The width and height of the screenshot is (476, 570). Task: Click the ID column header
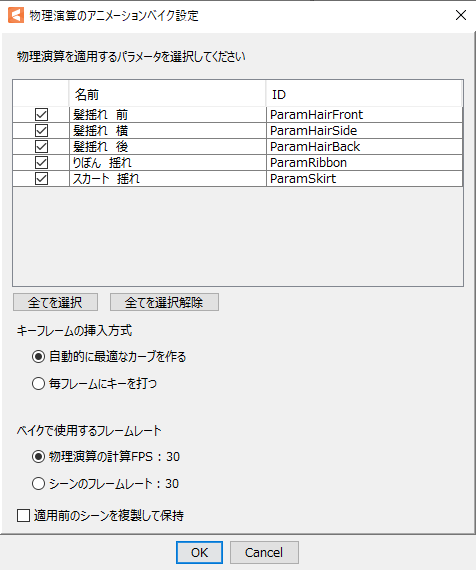[364, 94]
